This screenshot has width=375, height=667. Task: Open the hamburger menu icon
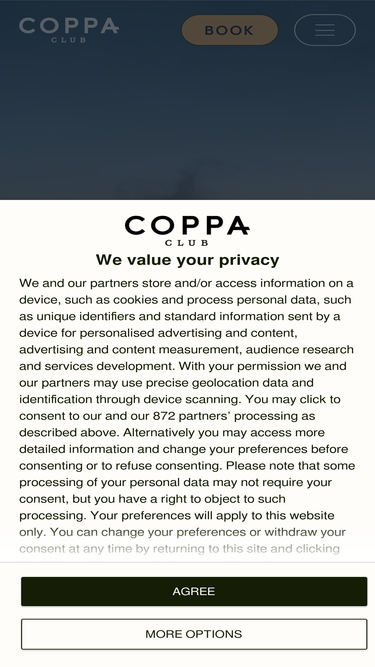coord(325,30)
